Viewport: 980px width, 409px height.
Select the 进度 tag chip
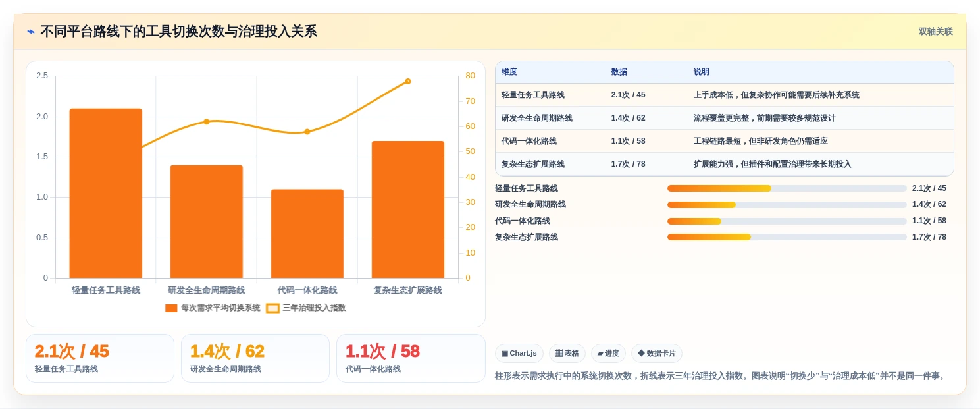tap(608, 353)
